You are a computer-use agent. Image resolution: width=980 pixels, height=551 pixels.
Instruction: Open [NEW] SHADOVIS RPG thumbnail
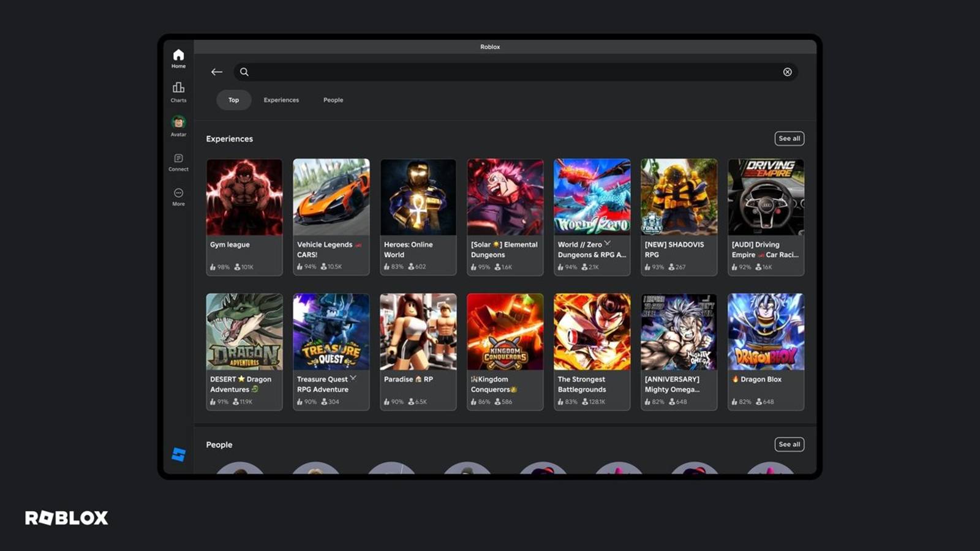point(679,197)
